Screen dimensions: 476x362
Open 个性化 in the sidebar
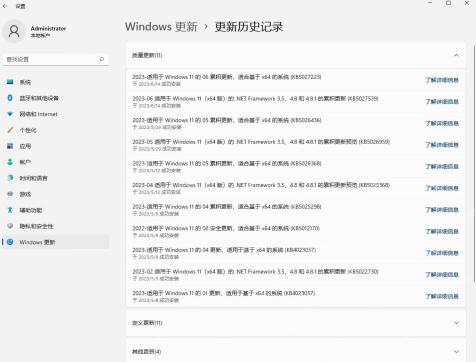[x=55, y=130]
